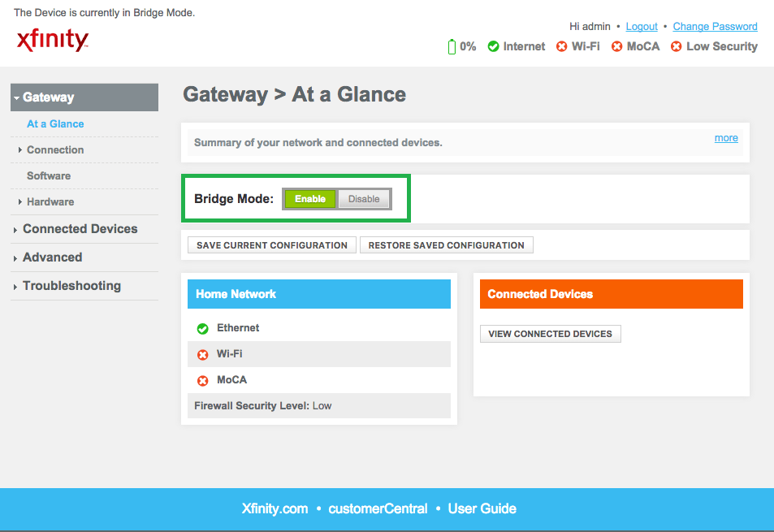Image resolution: width=774 pixels, height=532 pixels.
Task: Click the Internet label in header status
Action: pos(524,46)
